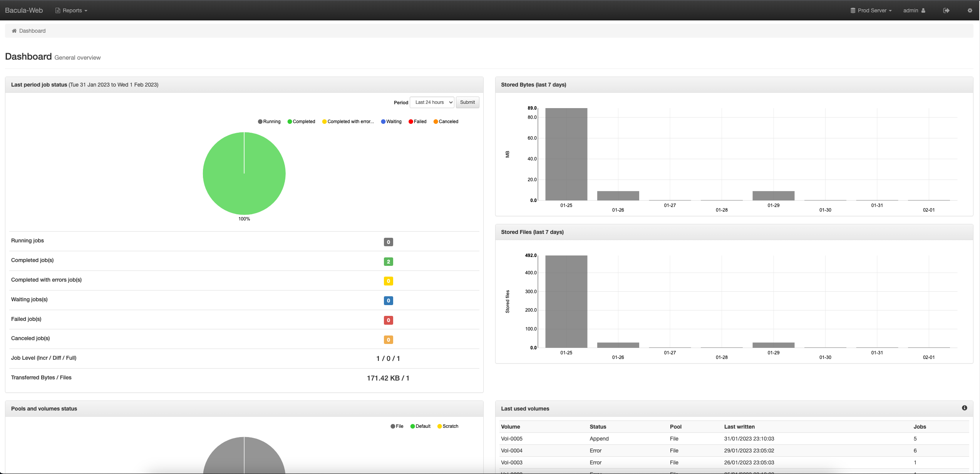Toggle the Canceled legend item
980x474 pixels.
coord(446,122)
